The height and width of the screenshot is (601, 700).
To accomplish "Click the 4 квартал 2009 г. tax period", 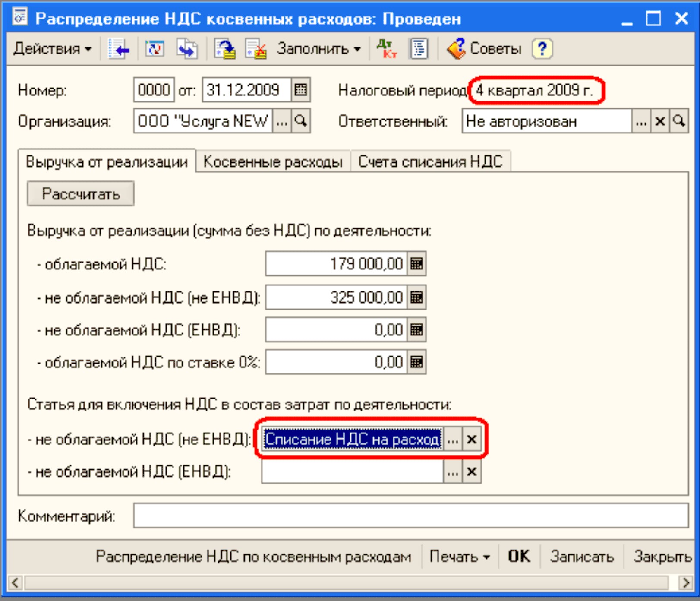I will point(535,90).
